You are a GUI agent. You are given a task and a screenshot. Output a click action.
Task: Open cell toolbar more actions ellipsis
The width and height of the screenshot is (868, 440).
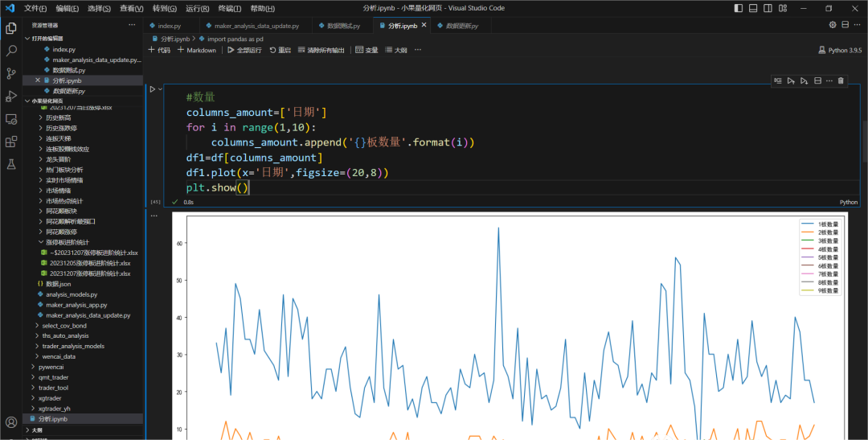829,81
